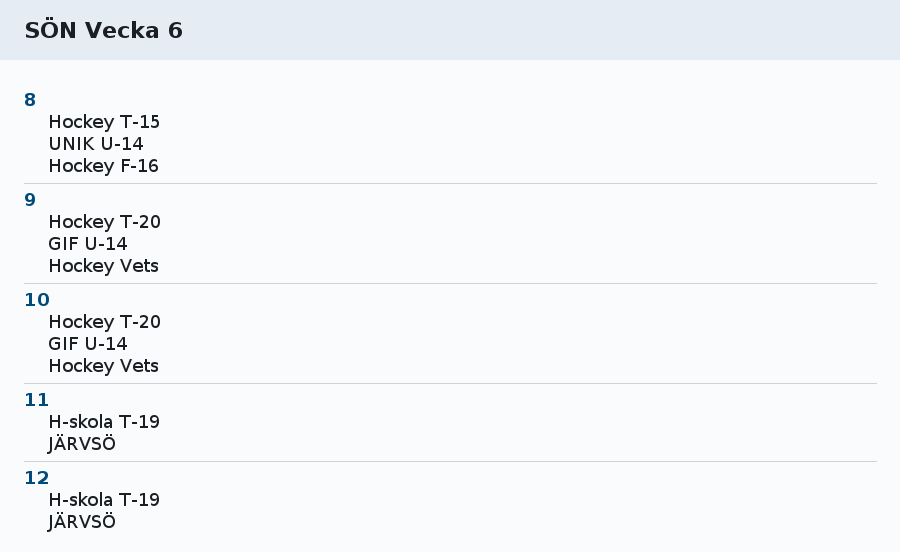Click GIF U-14 under hour 9

click(88, 244)
